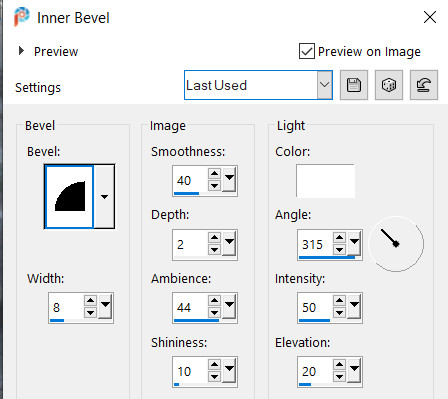Viewport: 448px width, 399px height.
Task: Click the PaintShop Pro logo in title bar
Action: coord(21,17)
